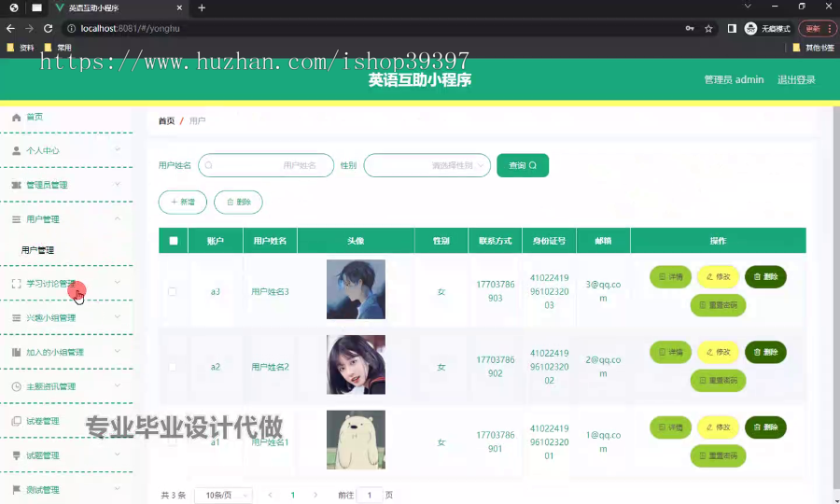Expand the 加入的小组管理 menu chevron
The width and height of the screenshot is (840, 504).
click(x=118, y=351)
